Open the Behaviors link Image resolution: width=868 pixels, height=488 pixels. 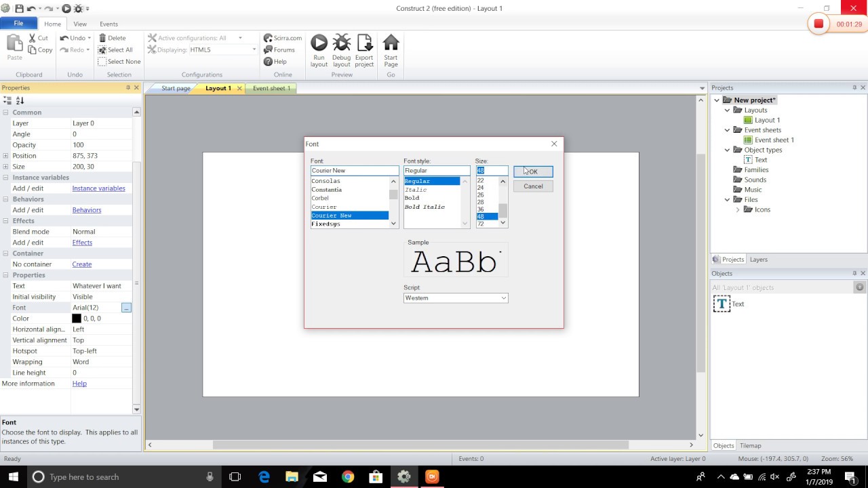(87, 210)
